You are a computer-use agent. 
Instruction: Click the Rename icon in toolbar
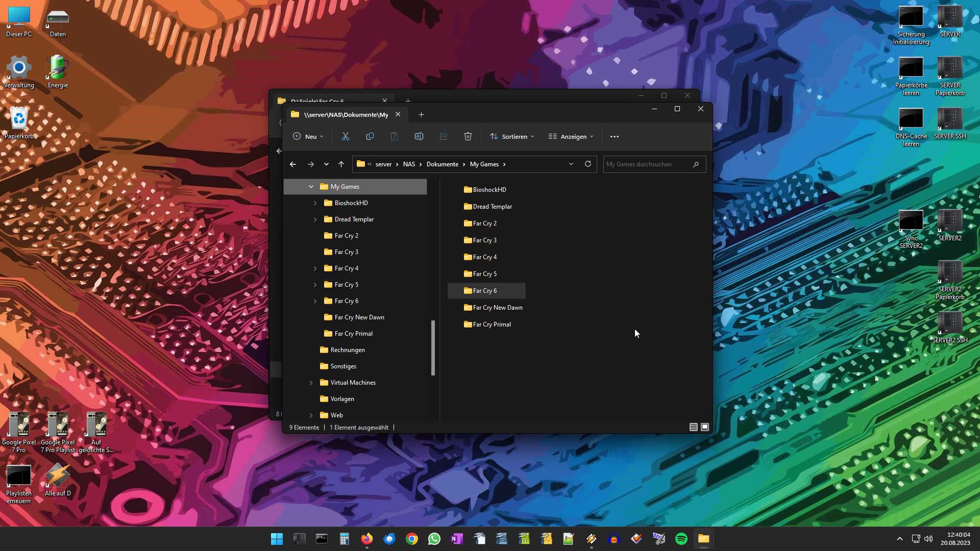point(419,136)
